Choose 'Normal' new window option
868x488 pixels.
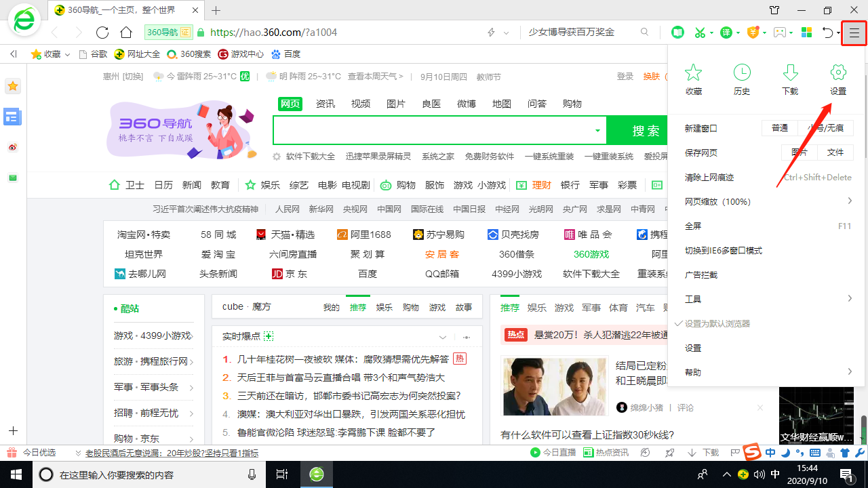780,128
